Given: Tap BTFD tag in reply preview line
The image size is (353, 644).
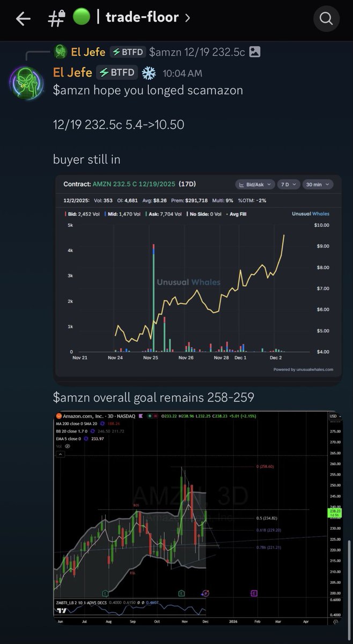Looking at the screenshot, I should point(128,52).
